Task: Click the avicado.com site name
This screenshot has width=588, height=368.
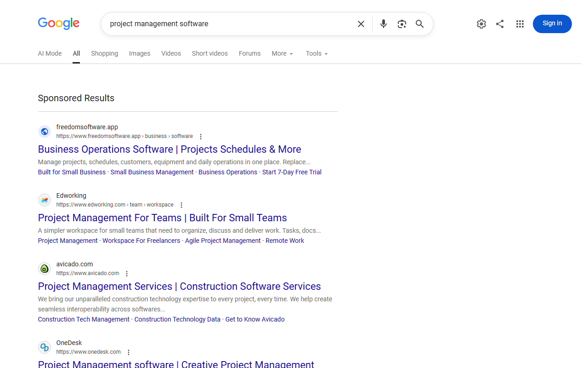Action: tap(74, 264)
